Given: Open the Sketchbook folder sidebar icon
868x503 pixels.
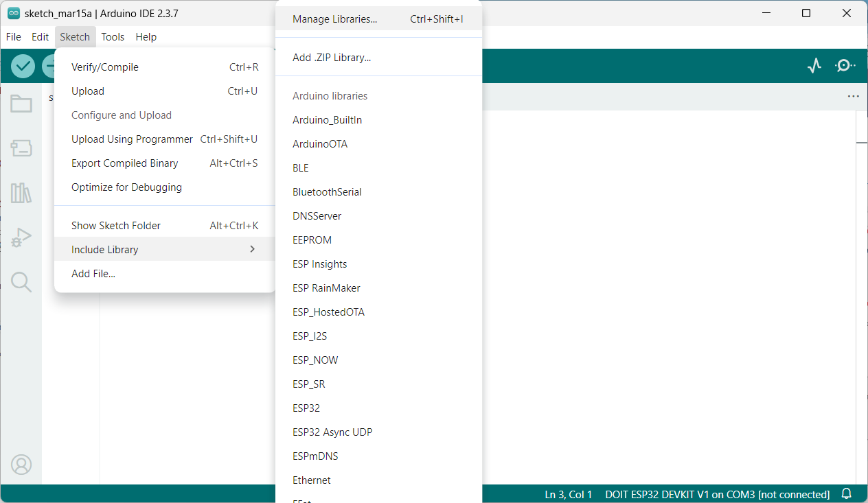Looking at the screenshot, I should coord(21,104).
